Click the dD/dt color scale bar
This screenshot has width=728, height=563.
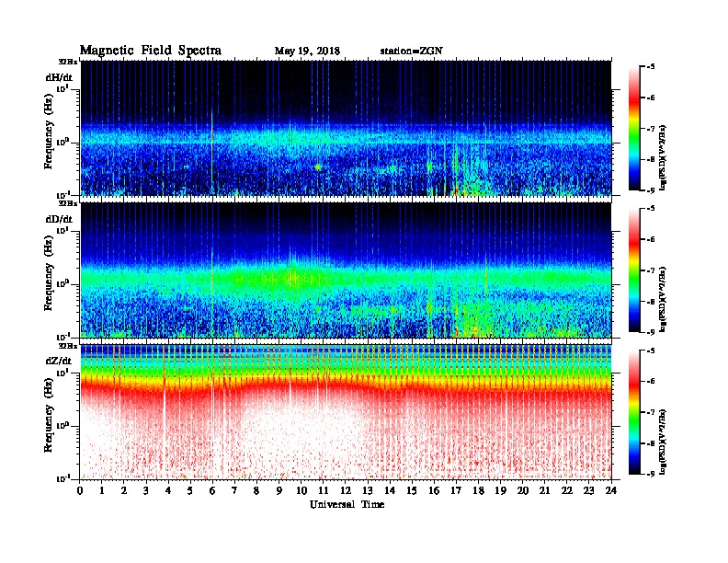tap(634, 270)
